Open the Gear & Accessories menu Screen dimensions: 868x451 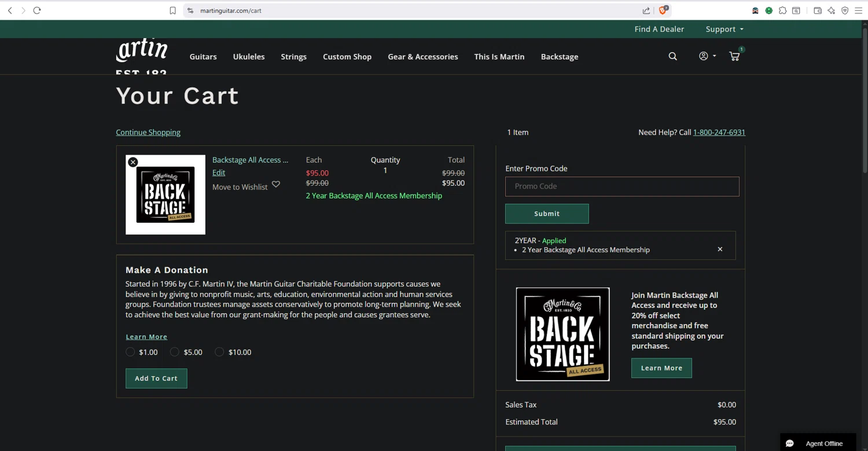(x=423, y=57)
